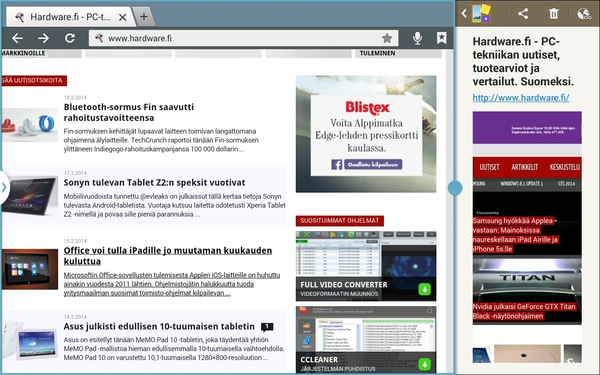This screenshot has height=375, width=600.
Task: Click the Asus MeMO Pad thumbnail
Action: (x=29, y=340)
